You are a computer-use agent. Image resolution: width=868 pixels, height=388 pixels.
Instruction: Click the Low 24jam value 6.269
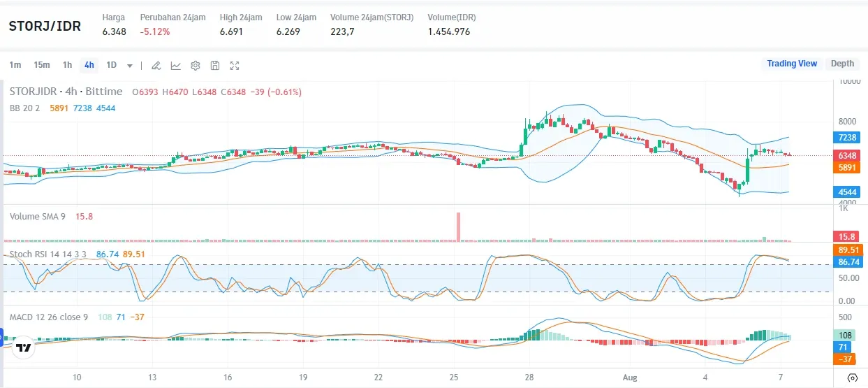click(x=288, y=31)
